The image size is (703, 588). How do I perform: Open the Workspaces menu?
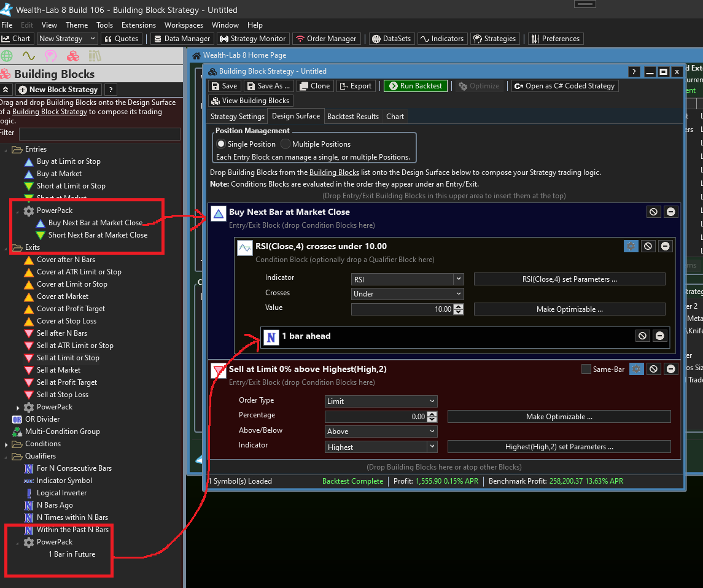point(184,25)
